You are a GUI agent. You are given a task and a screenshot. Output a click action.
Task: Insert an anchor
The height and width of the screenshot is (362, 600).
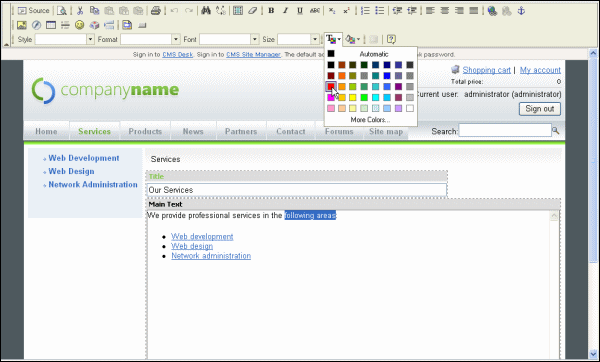pos(521,11)
